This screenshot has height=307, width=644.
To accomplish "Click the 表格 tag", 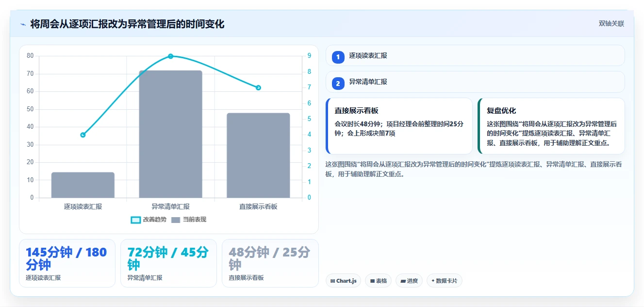I will (x=379, y=281).
